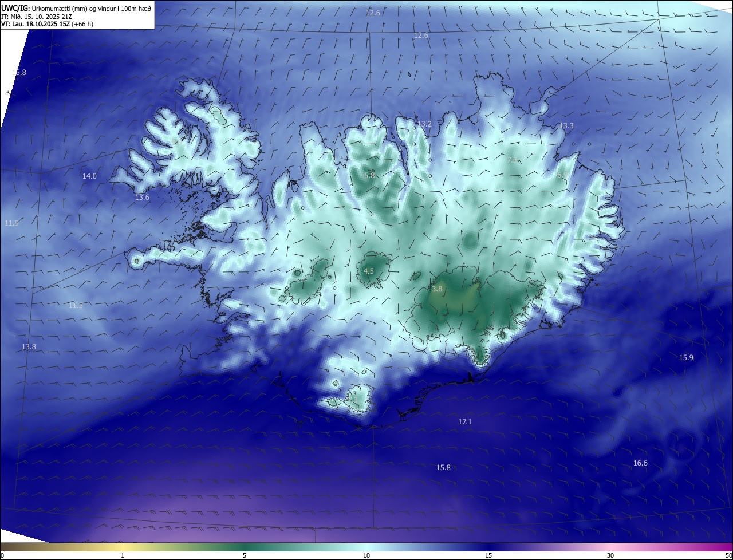Click the 11.9 value label on the map
Image resolution: width=733 pixels, height=560 pixels.
pyautogui.click(x=11, y=223)
